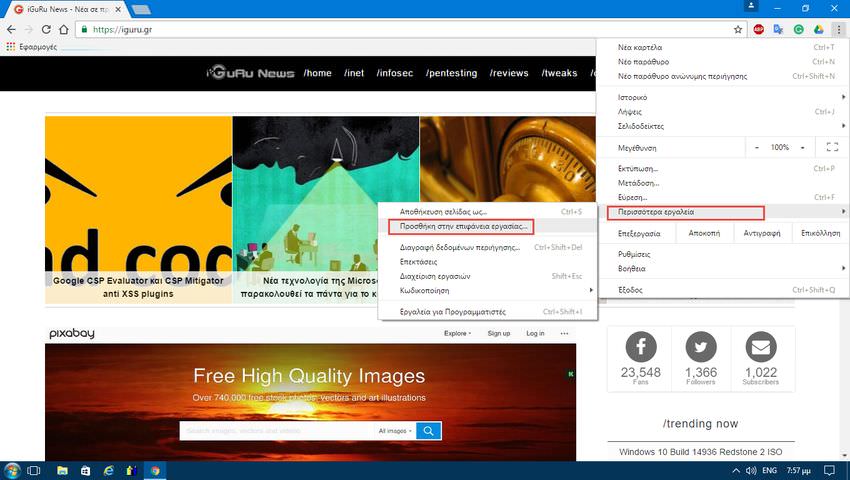The height and width of the screenshot is (480, 850).
Task: Click the address bar showing iguru.gr
Action: 400,30
